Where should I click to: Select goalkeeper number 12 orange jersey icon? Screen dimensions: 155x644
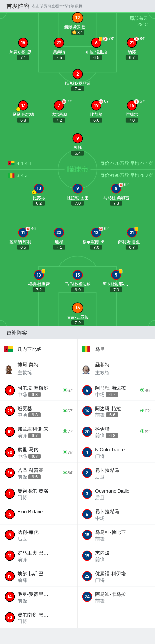tap(77, 18)
